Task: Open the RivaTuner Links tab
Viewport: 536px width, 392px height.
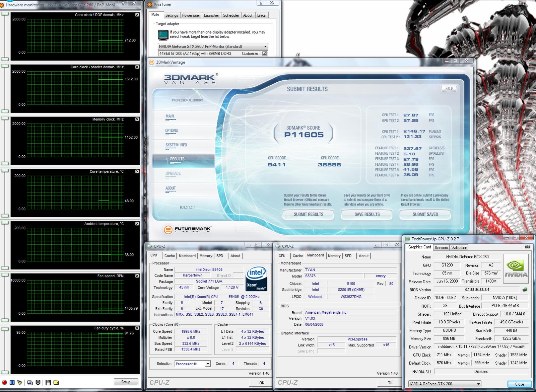Action: click(261, 15)
